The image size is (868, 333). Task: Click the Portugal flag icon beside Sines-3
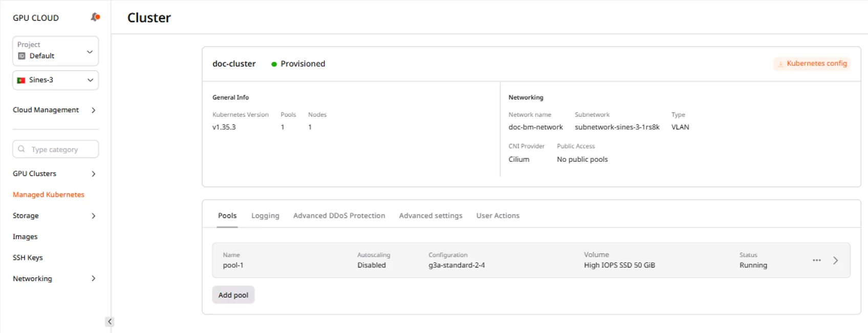point(21,80)
